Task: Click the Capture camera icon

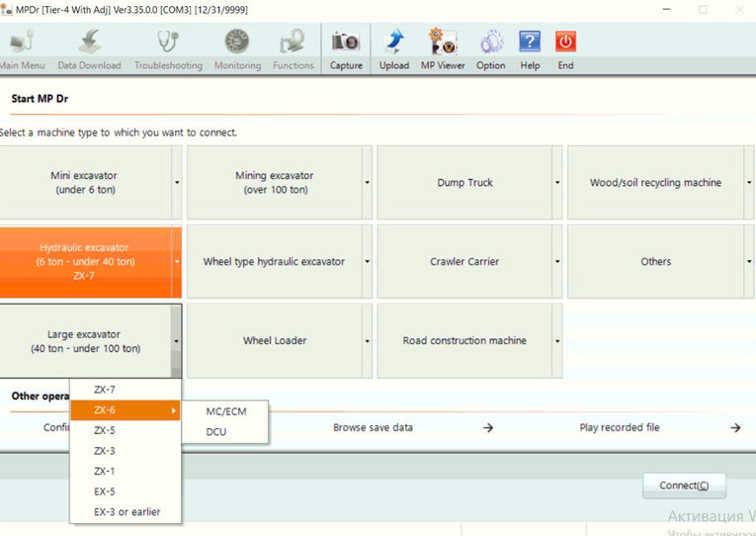Action: click(345, 44)
